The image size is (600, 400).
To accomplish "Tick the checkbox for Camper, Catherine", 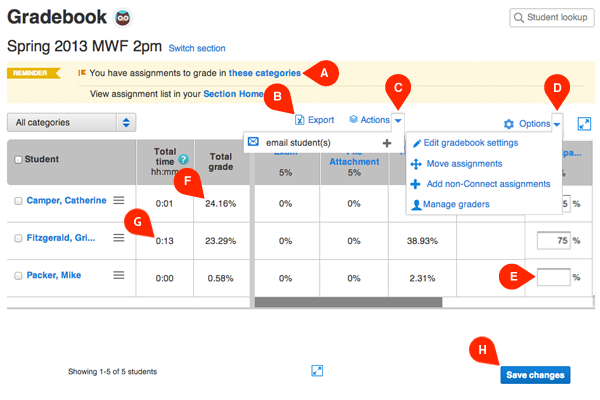I will point(18,201).
